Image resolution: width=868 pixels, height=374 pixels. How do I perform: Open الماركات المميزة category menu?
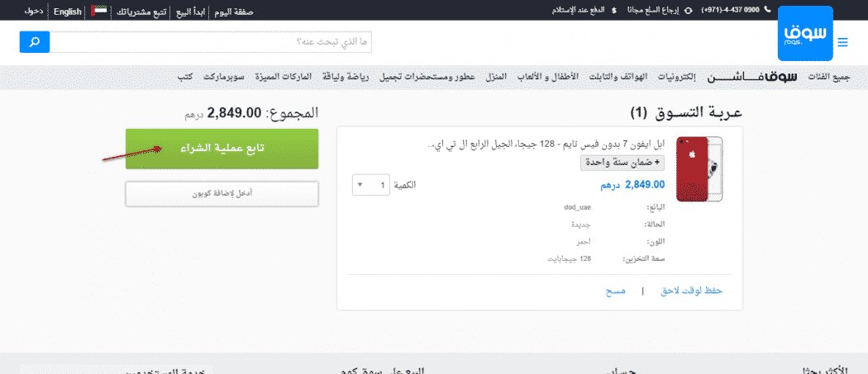(283, 77)
